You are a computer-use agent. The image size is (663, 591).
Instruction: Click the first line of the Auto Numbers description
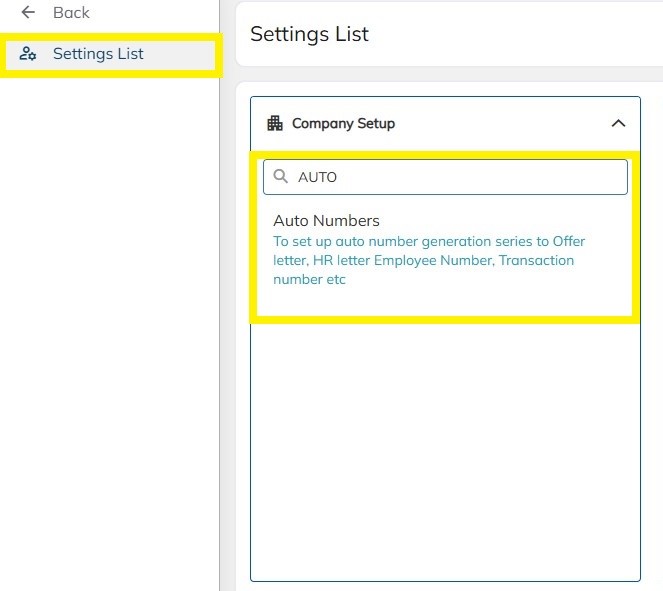coord(429,242)
